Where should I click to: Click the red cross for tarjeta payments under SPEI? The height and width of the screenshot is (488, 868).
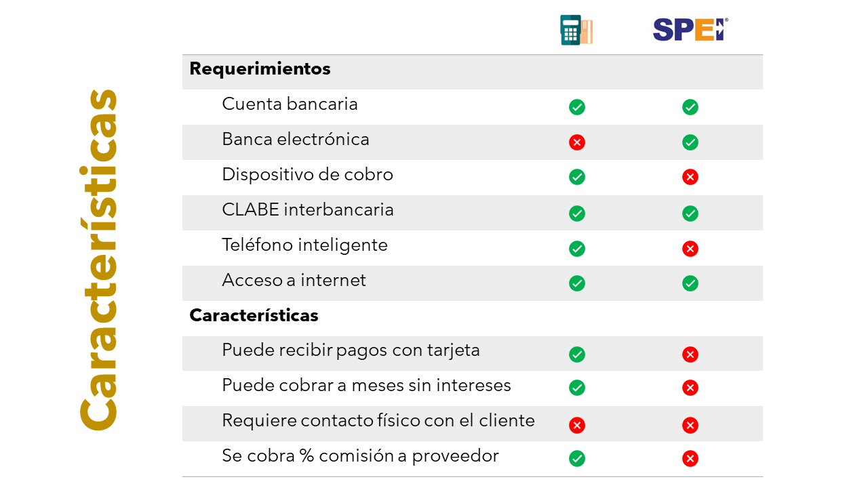(x=690, y=354)
